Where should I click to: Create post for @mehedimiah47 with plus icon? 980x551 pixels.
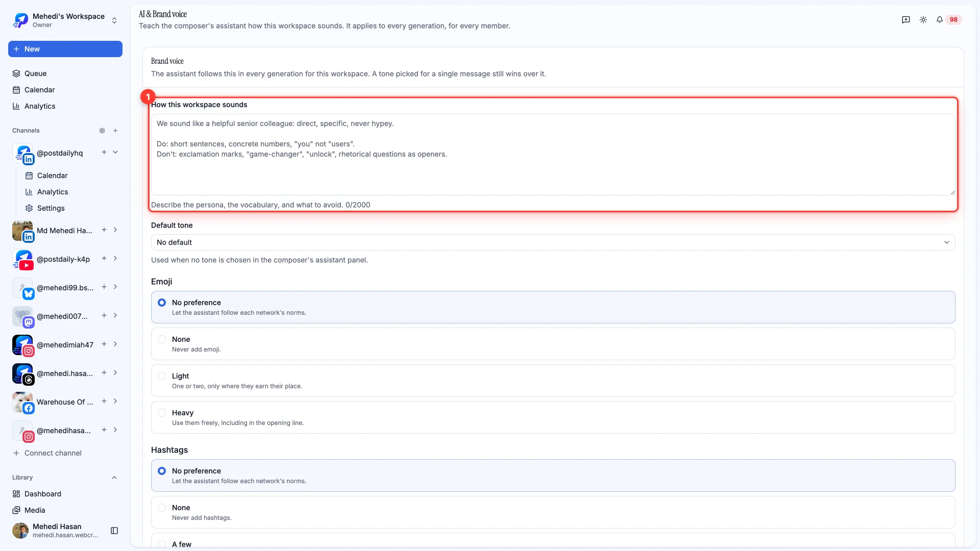pyautogui.click(x=104, y=344)
